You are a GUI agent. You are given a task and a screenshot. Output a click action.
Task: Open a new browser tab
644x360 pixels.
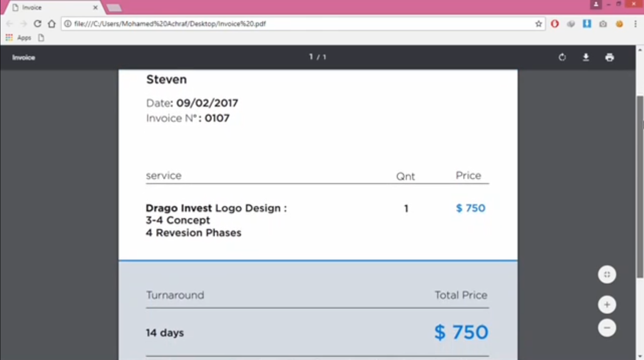[114, 8]
